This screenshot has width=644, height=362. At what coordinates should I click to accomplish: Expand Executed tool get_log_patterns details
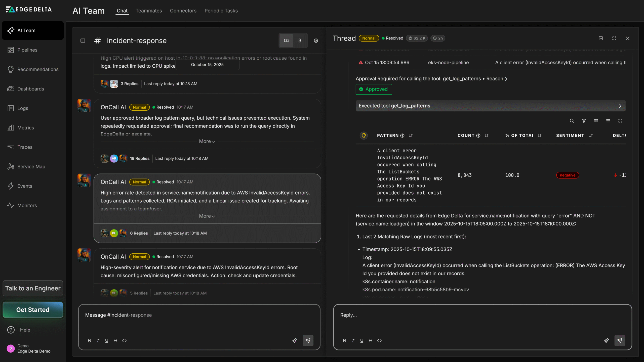click(620, 106)
